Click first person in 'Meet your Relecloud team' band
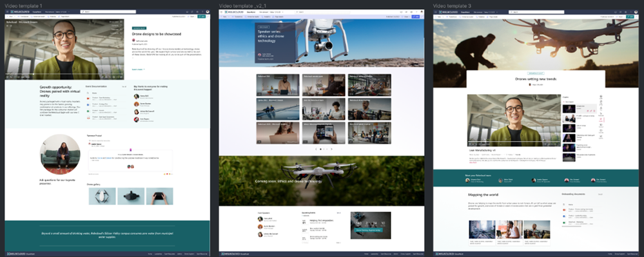Image resolution: width=644 pixels, height=257 pixels. (x=475, y=180)
